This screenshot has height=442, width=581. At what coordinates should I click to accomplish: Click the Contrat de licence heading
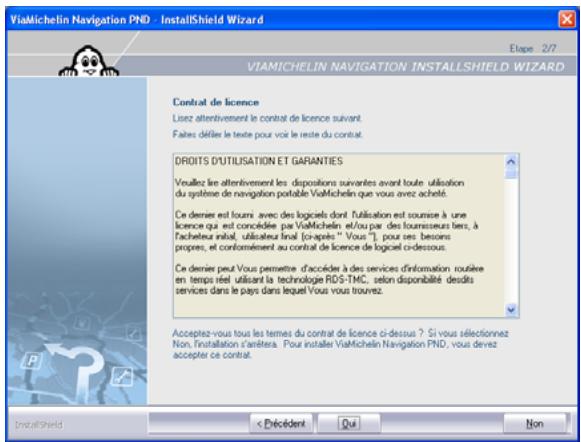click(x=216, y=102)
